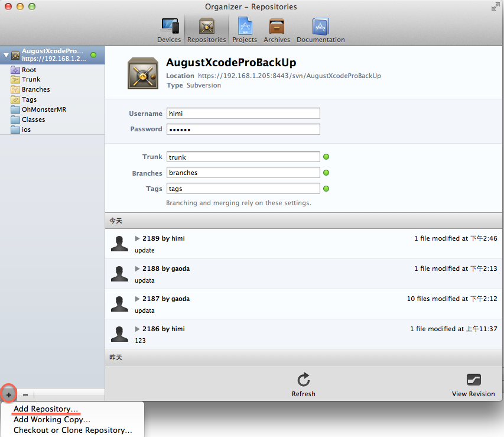Open the Documentation toolbar icon
504x437 pixels.
pyautogui.click(x=320, y=30)
